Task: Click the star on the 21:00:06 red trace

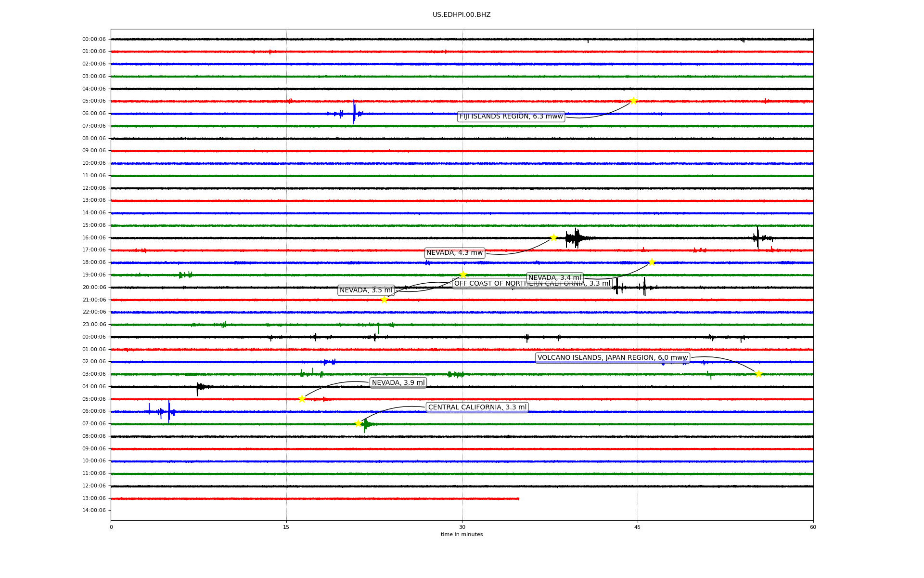Action: [384, 300]
